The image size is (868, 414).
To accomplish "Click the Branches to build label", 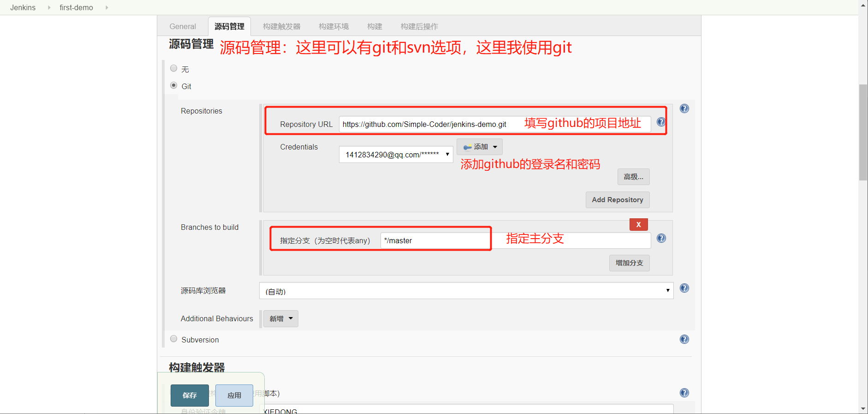I will (x=210, y=227).
